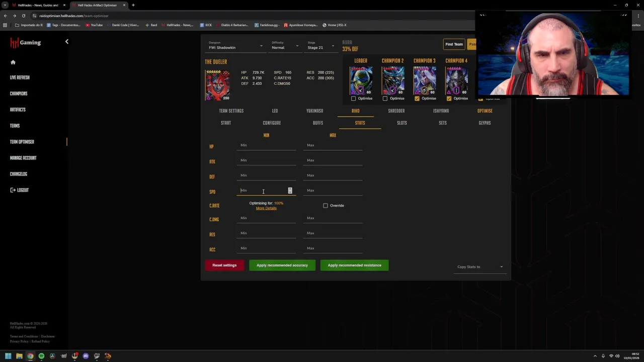Reload the page with browser refresh icon
Viewport: 644px width, 362px height.
23,16
